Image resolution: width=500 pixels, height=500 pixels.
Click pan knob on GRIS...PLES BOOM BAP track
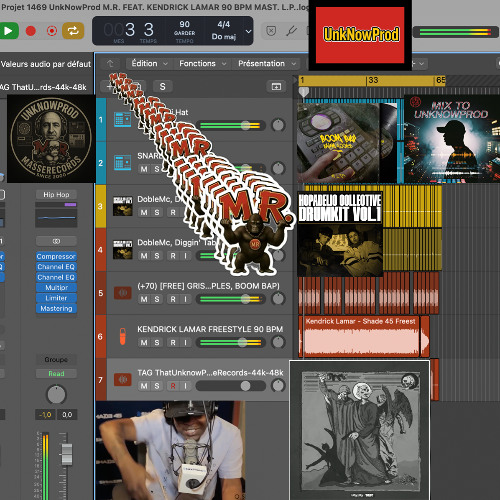278,299
